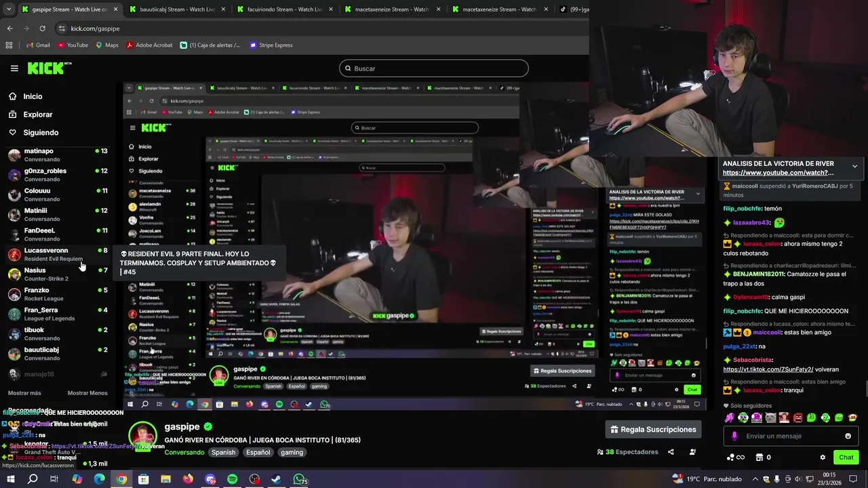The image size is (868, 488).
Task: Open chat settings gear icon
Action: (x=823, y=457)
